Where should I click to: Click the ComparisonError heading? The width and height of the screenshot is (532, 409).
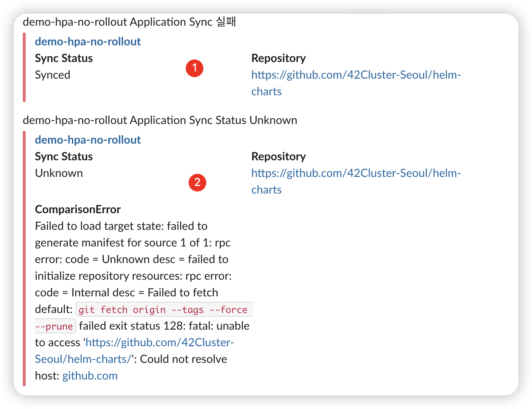pos(78,209)
